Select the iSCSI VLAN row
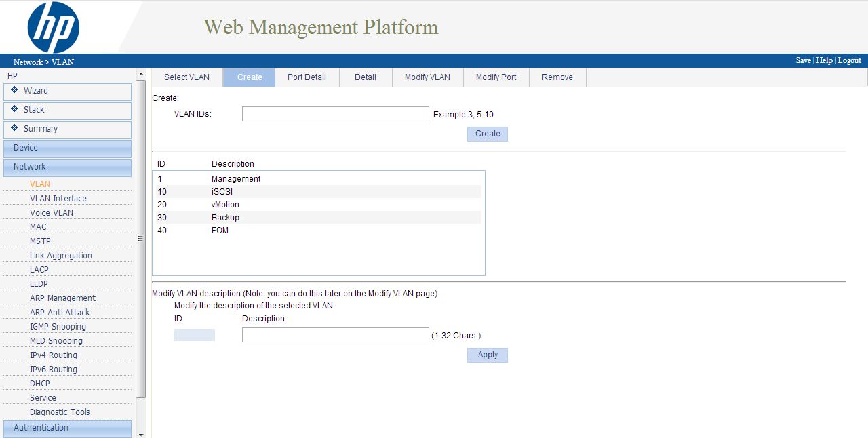This screenshot has height=438, width=868. click(317, 192)
